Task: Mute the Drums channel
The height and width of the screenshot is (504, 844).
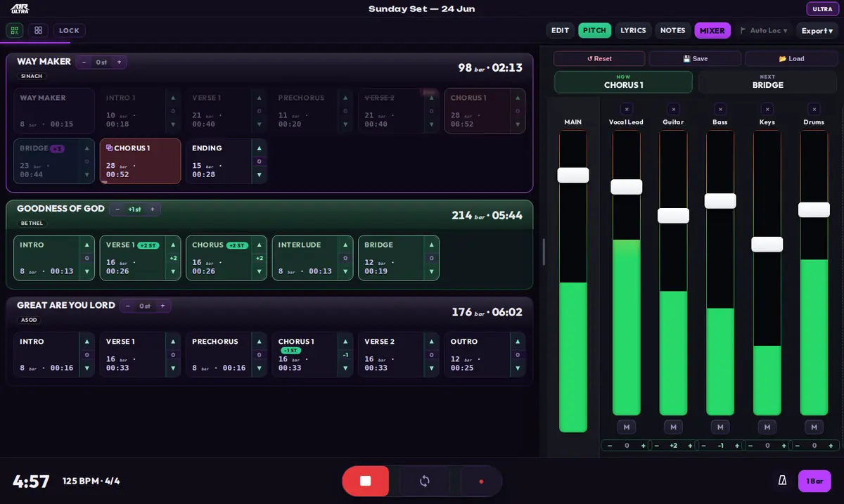Action: click(x=814, y=427)
